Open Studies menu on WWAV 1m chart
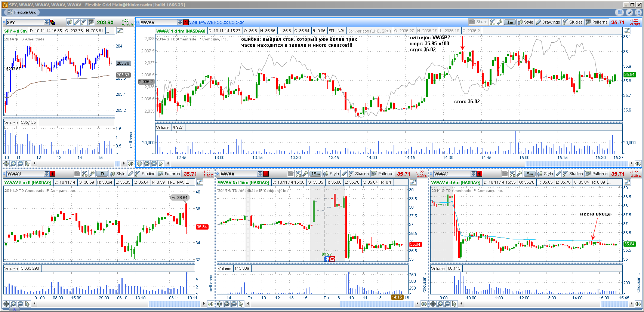This screenshot has height=312, width=644. (x=573, y=22)
